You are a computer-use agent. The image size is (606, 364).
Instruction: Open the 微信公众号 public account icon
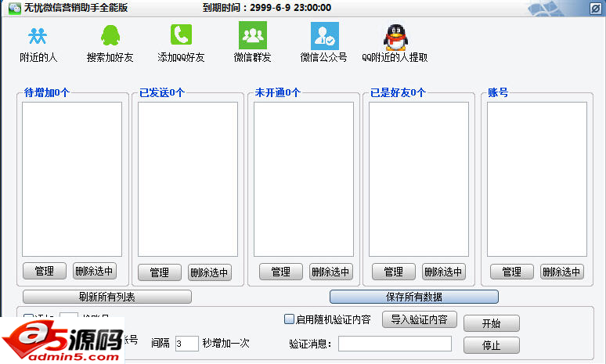pyautogui.click(x=325, y=36)
